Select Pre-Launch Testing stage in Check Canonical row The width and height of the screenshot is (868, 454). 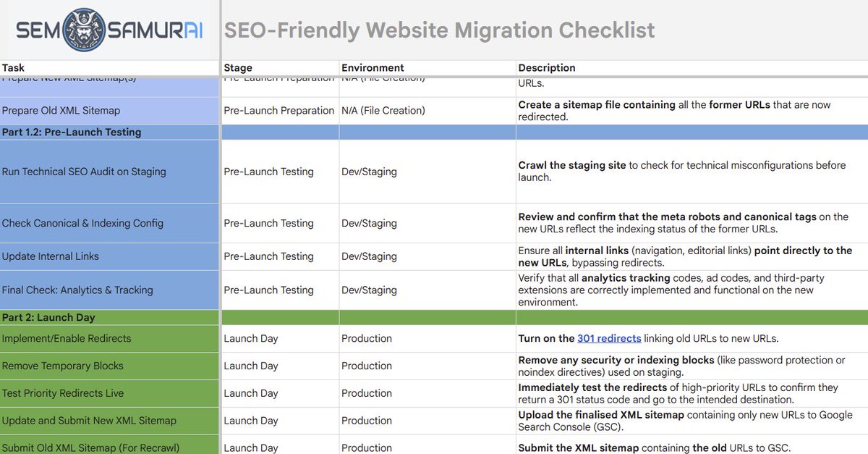point(280,223)
